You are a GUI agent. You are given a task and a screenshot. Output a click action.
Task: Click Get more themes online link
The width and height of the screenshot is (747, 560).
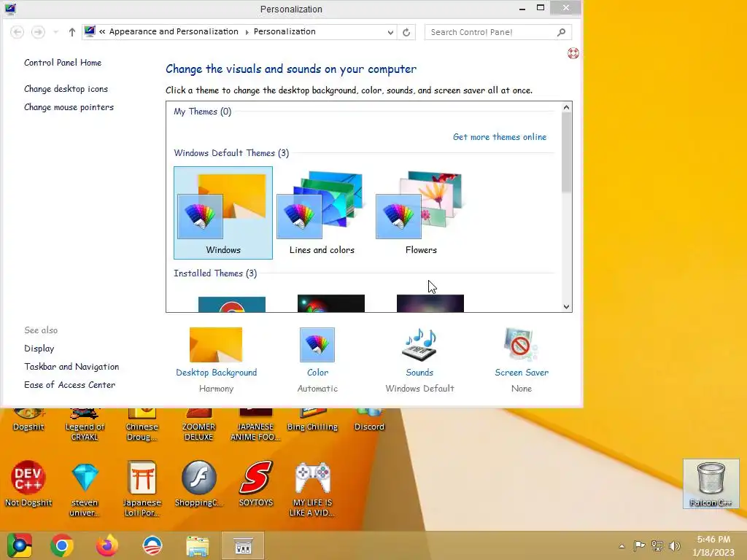tap(500, 137)
